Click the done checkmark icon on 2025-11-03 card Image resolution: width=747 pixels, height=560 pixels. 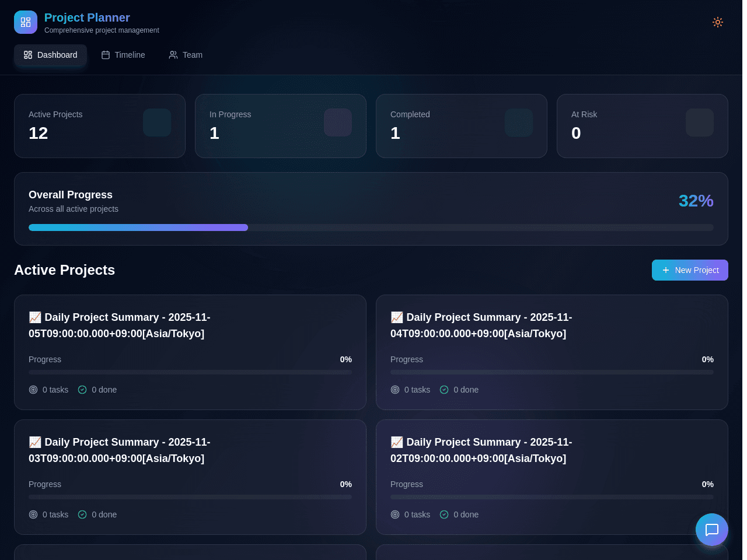tap(82, 514)
